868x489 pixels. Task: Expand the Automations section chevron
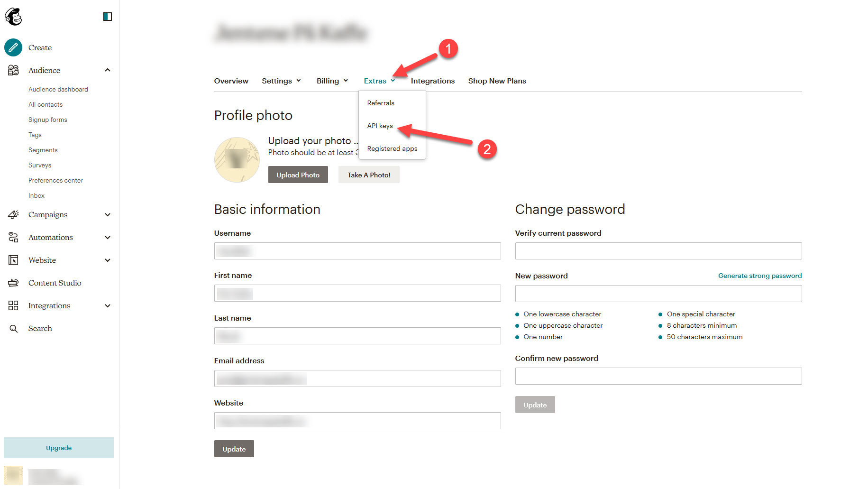[108, 237]
